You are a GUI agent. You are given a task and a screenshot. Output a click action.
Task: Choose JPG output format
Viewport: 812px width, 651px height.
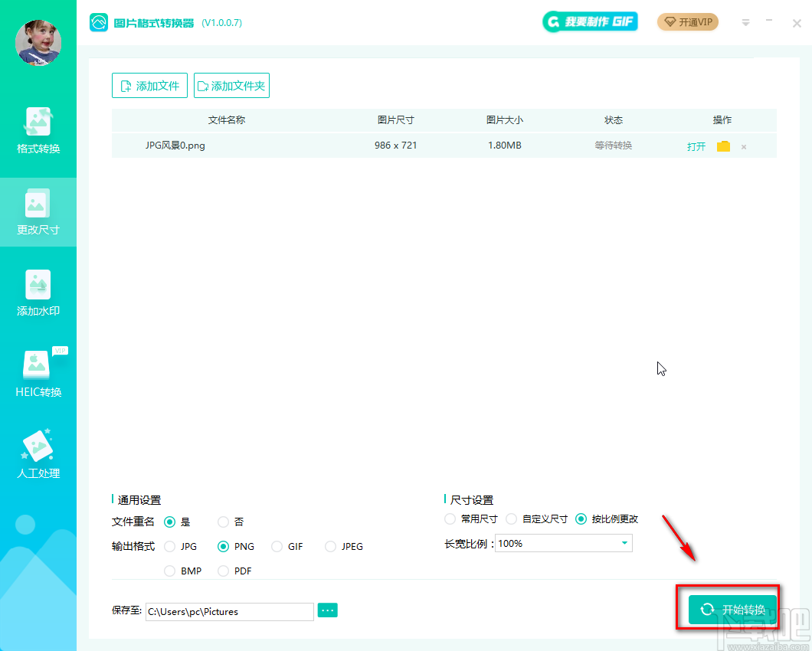click(x=169, y=546)
